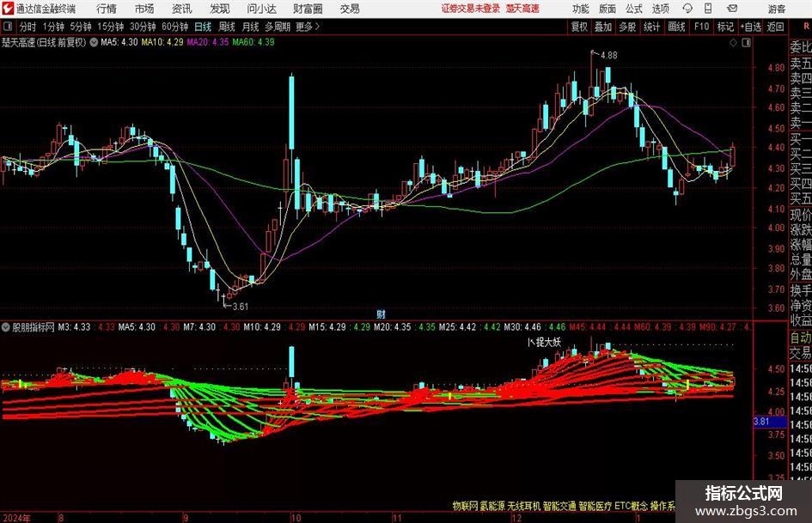Open the 多周期 multi-period view

point(278,27)
